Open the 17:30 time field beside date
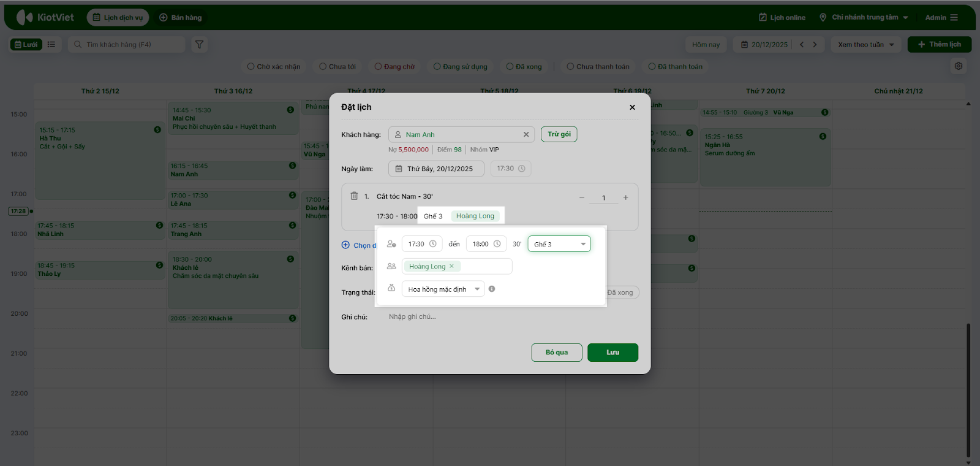 [x=511, y=169]
